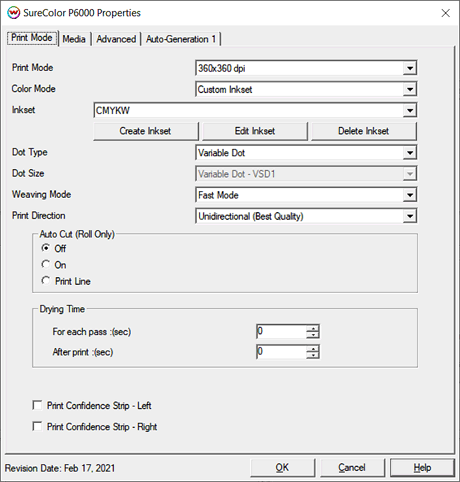Click the Print Direction label text
The height and width of the screenshot is (482, 460).
[39, 216]
